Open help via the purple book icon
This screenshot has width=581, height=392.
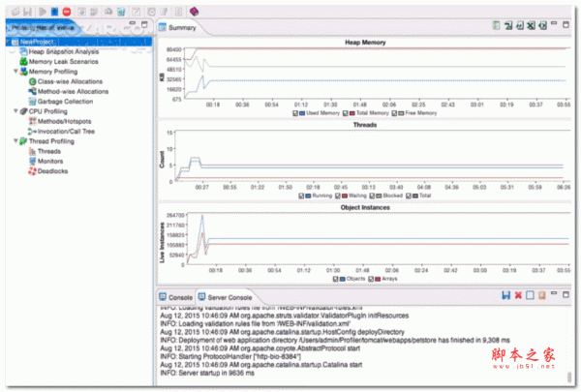[x=194, y=12]
